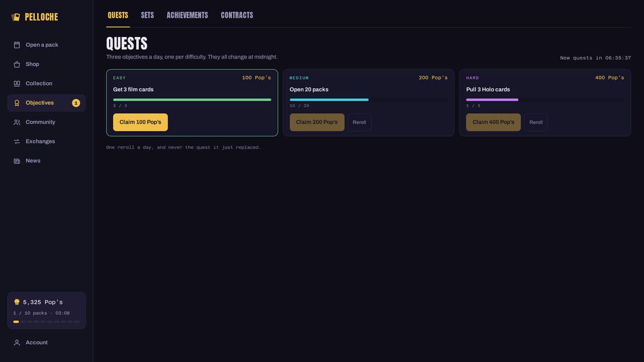Click the 'Pull 3 Holo cards' quest title
The image size is (644, 362).
[488, 89]
